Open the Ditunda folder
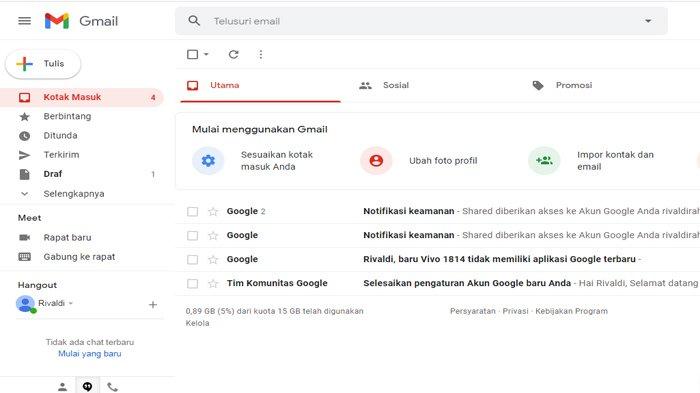The height and width of the screenshot is (393, 700). [60, 136]
